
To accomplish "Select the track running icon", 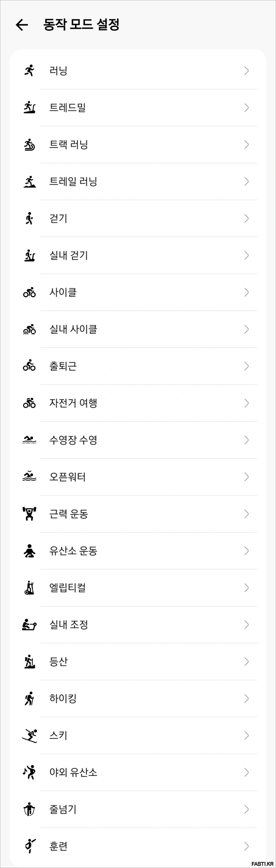I will (29, 144).
